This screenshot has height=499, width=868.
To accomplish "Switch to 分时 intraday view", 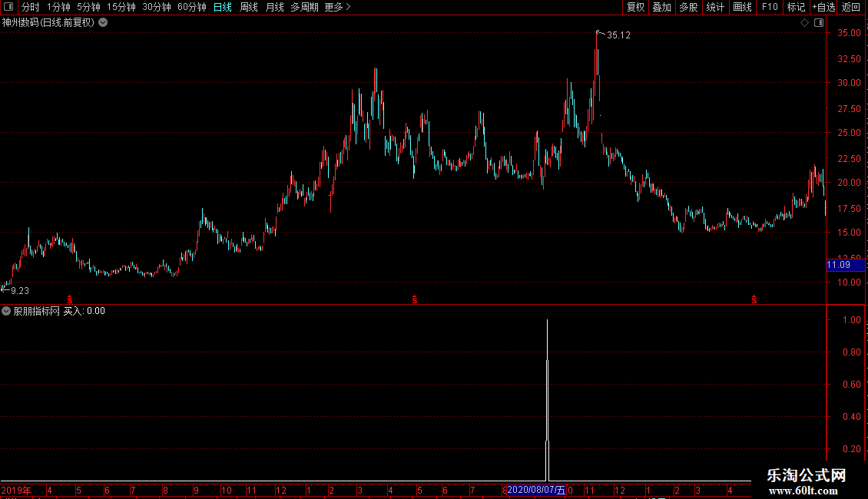I will pyautogui.click(x=31, y=7).
